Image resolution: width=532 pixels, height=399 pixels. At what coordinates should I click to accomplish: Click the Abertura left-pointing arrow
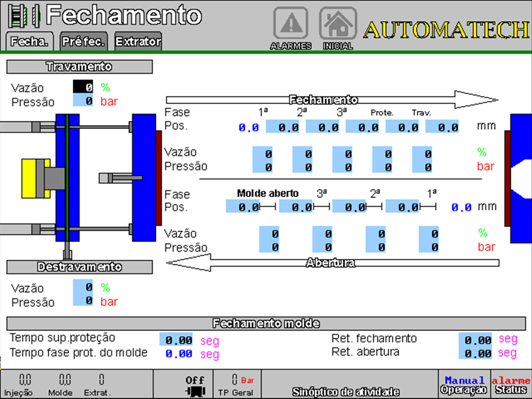click(331, 263)
